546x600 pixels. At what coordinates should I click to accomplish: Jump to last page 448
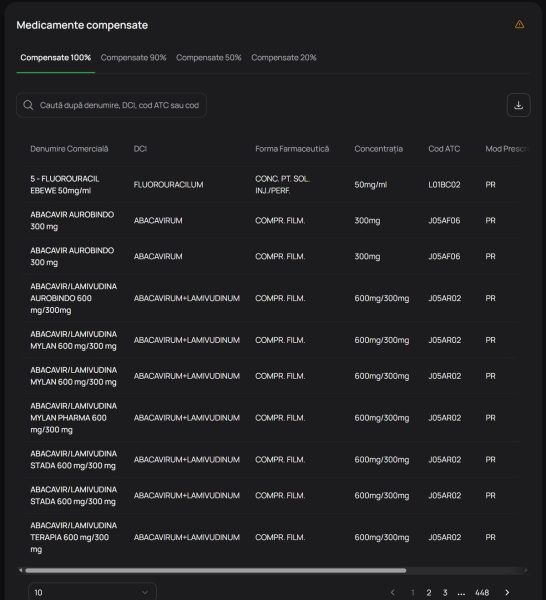pos(482,592)
